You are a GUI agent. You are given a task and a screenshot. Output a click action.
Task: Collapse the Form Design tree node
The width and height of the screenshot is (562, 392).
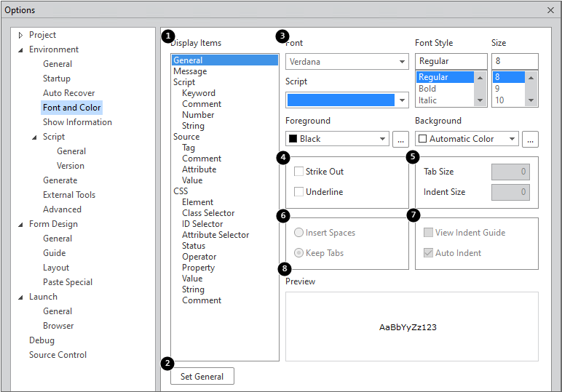(20, 224)
